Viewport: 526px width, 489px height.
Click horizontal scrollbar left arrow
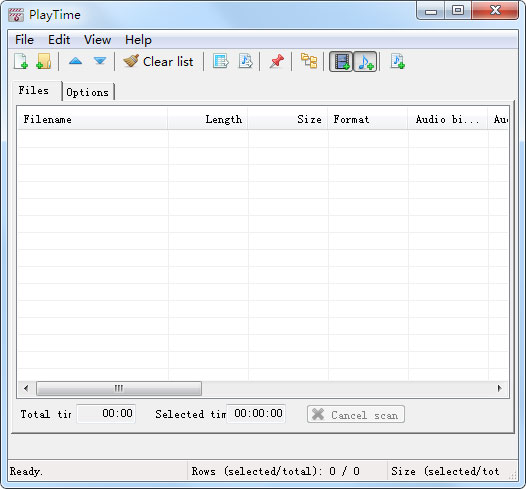pyautogui.click(x=26, y=388)
